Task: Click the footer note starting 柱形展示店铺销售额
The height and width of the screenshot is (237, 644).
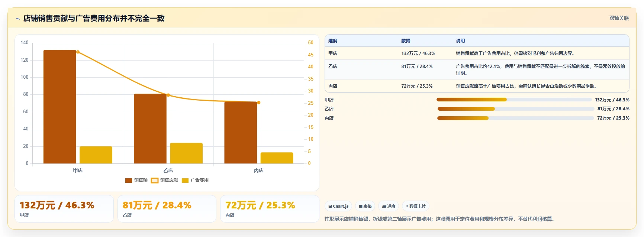Action: point(441,219)
